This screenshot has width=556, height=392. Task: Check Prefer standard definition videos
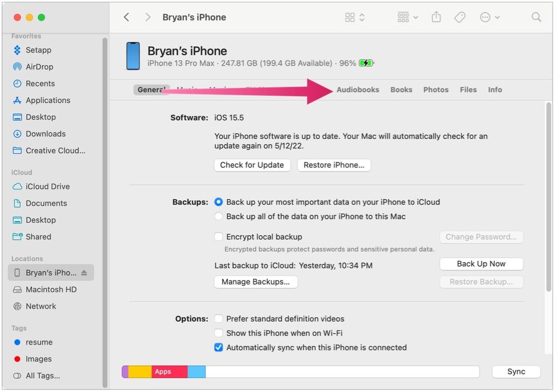coord(218,318)
